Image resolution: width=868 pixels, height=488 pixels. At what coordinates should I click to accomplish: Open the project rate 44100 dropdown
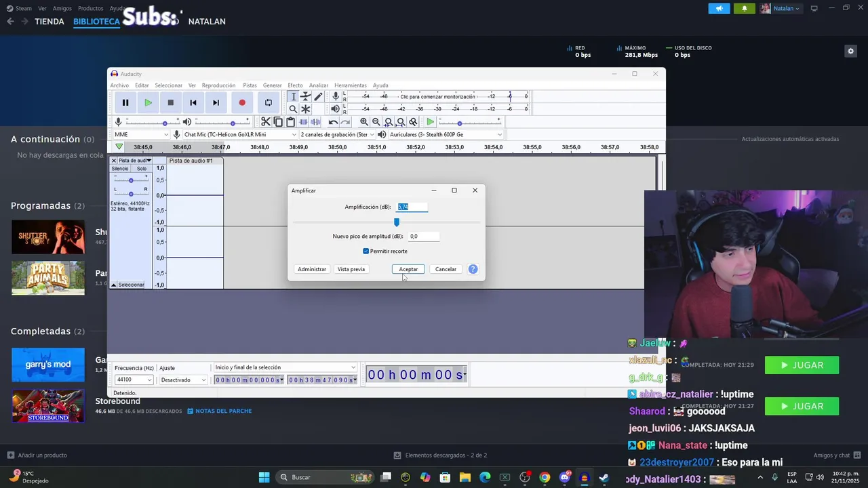click(x=134, y=380)
